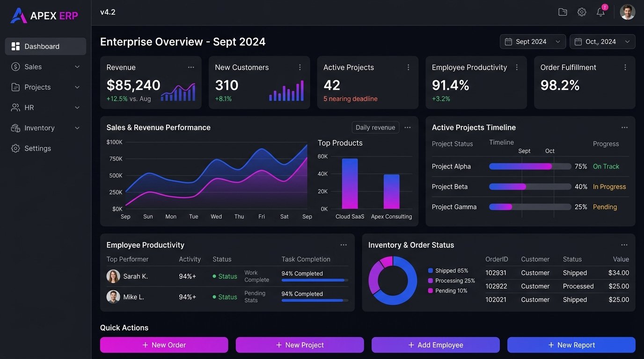644x359 pixels.
Task: Click the Project Gamma progress bar
Action: [530, 207]
